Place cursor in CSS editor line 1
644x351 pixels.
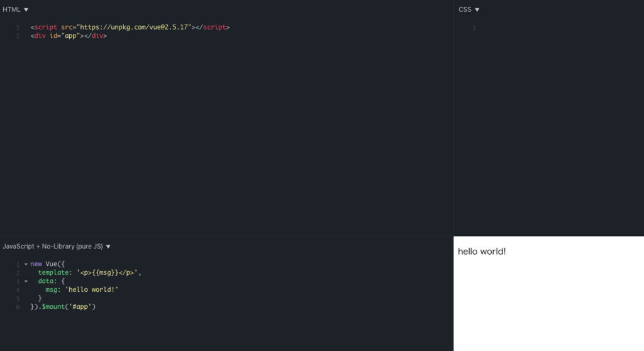[558, 28]
